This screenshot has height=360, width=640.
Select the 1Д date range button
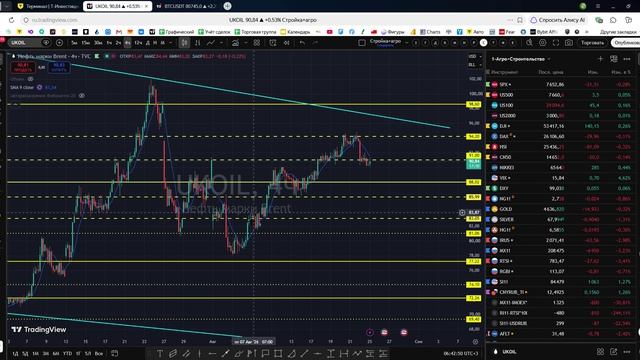15,353
